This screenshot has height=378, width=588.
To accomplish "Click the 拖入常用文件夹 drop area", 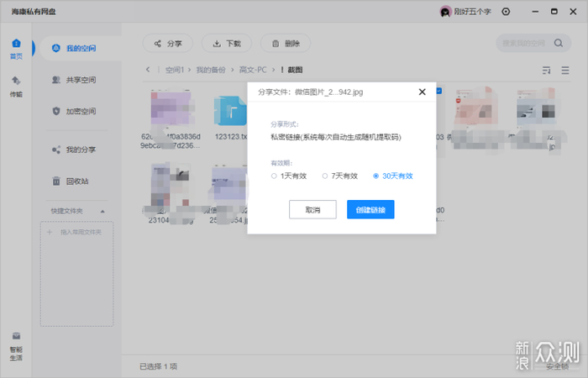I will coord(77,274).
